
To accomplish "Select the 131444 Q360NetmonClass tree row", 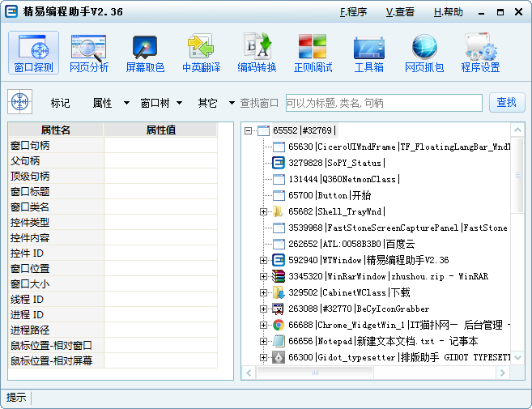I will coord(344,179).
